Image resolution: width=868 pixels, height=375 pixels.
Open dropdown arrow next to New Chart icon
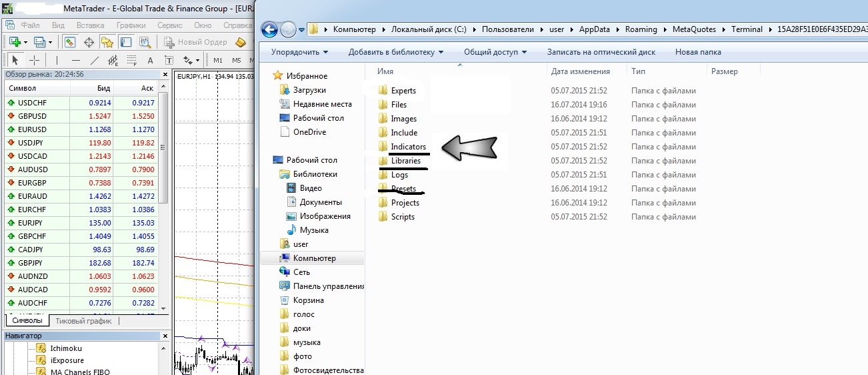point(25,42)
